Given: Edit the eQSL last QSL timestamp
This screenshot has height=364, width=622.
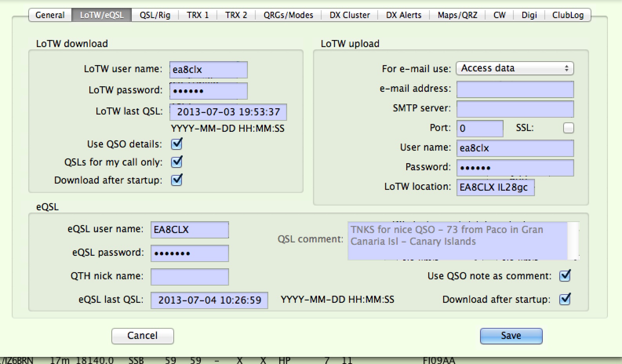Looking at the screenshot, I should [x=209, y=300].
